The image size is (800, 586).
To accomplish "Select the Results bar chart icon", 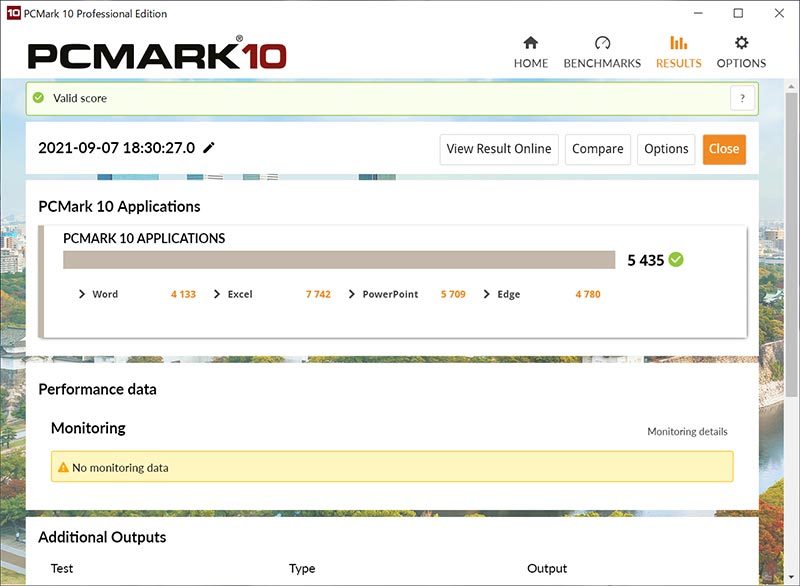I will click(678, 43).
